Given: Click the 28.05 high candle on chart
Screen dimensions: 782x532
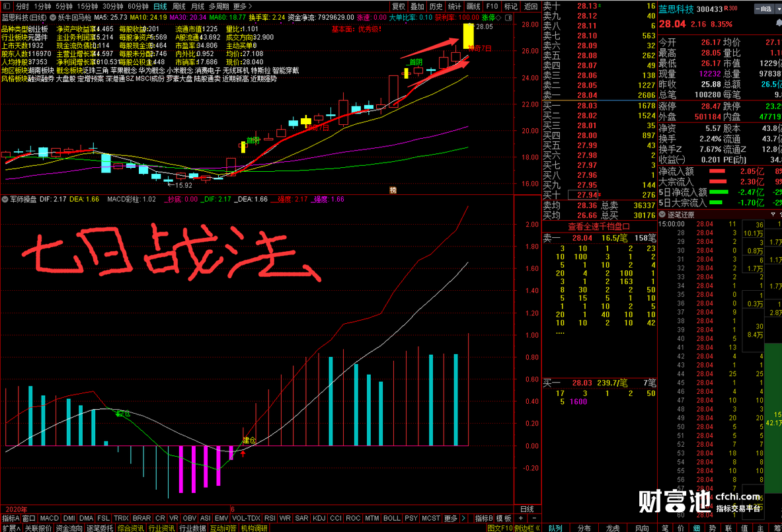Looking at the screenshot, I should 468,36.
